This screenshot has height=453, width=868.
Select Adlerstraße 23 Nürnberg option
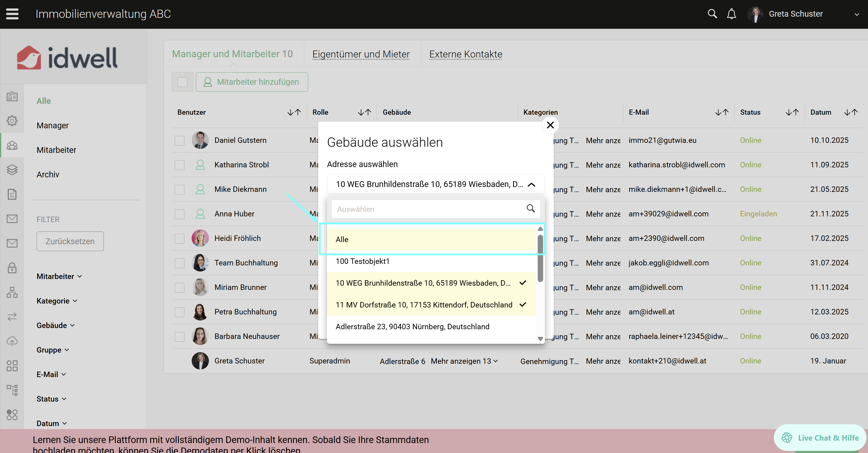412,327
